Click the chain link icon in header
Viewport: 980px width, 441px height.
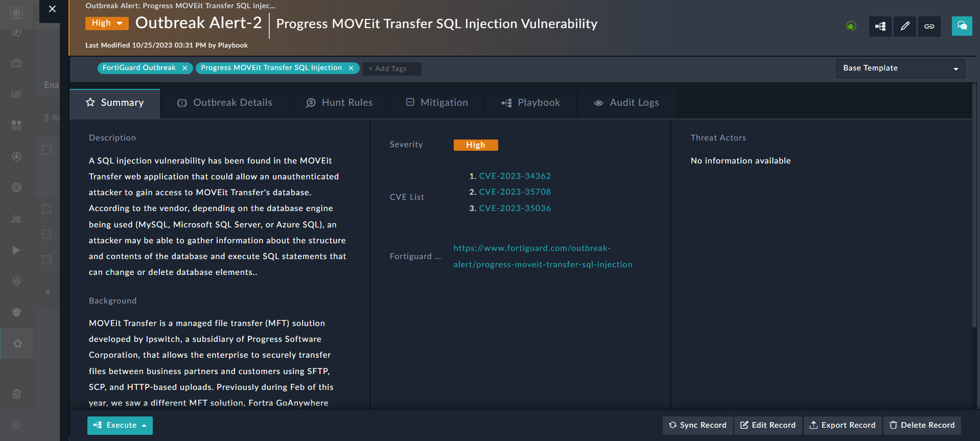pyautogui.click(x=929, y=26)
